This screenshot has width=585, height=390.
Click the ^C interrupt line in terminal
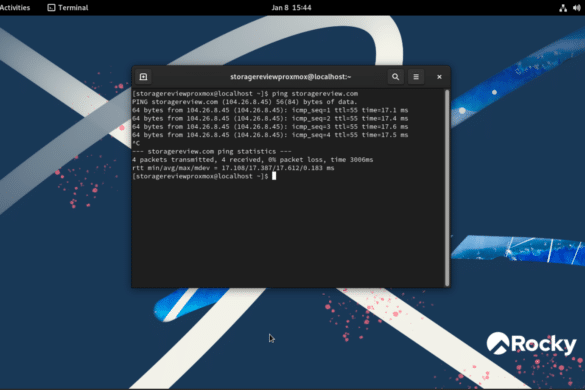coord(136,143)
